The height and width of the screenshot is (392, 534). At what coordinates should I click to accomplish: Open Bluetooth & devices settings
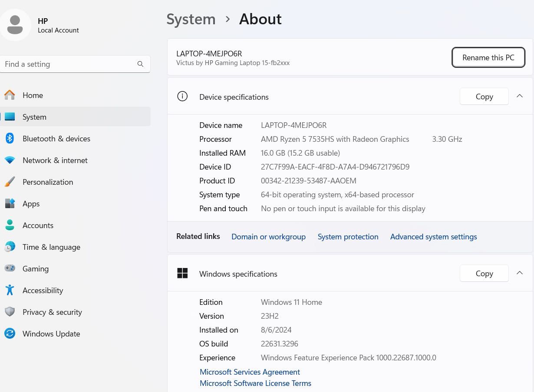click(75, 138)
